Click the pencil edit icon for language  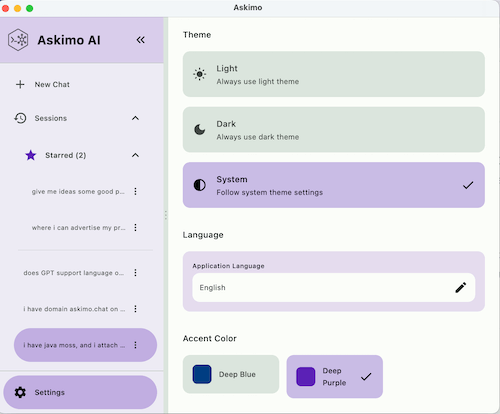[461, 287]
